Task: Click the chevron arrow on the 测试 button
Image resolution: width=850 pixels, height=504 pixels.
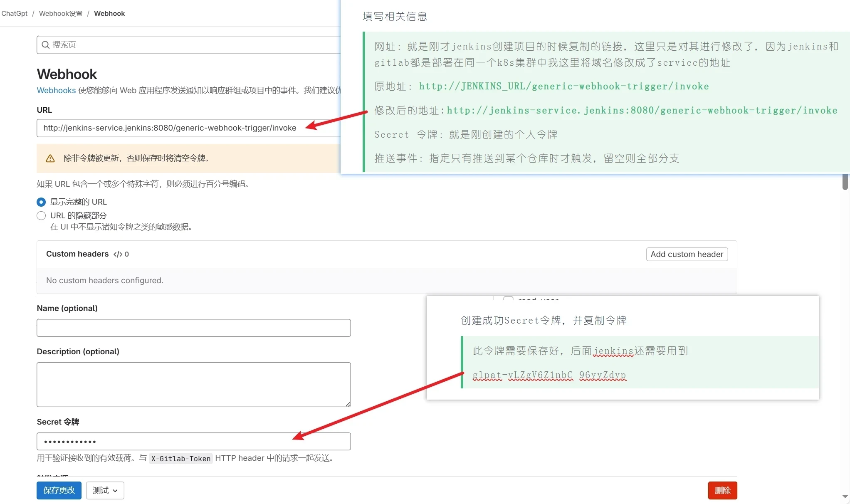Action: [115, 491]
